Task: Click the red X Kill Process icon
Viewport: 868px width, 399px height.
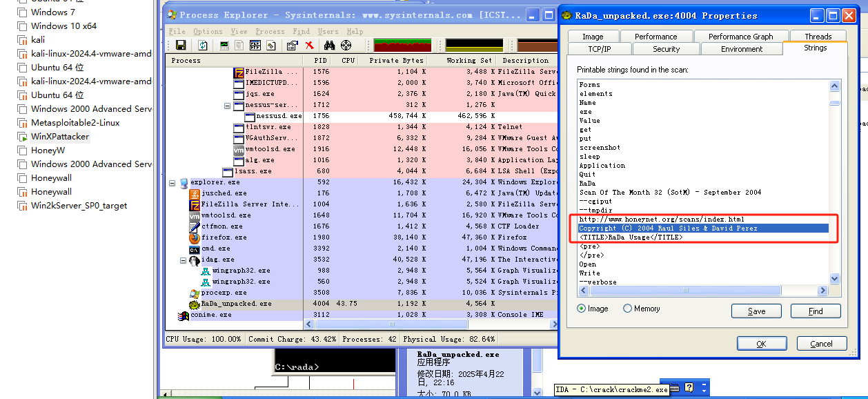Action: pos(309,45)
